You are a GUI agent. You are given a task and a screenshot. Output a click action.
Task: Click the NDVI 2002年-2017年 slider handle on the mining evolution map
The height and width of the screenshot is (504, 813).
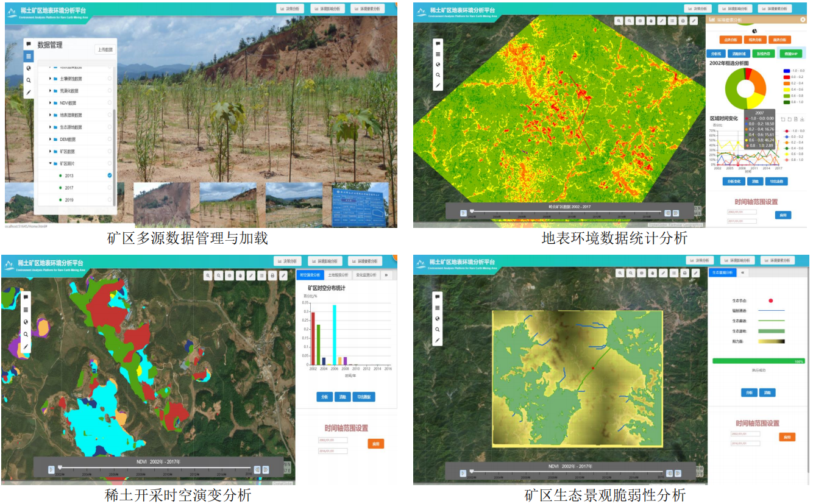point(60,468)
